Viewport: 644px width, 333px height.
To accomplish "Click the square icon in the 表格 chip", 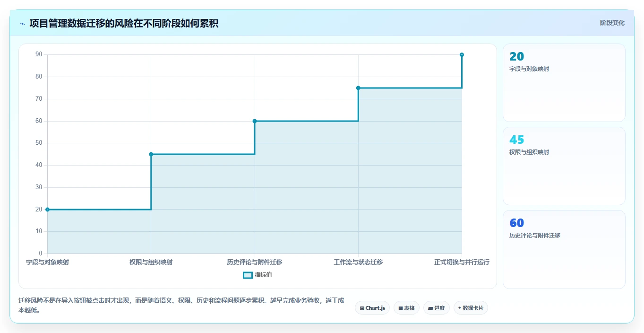I will (x=401, y=308).
